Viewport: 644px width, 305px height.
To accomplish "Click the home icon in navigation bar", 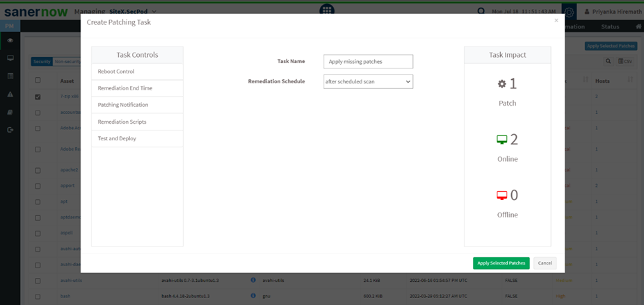I will [638, 26].
